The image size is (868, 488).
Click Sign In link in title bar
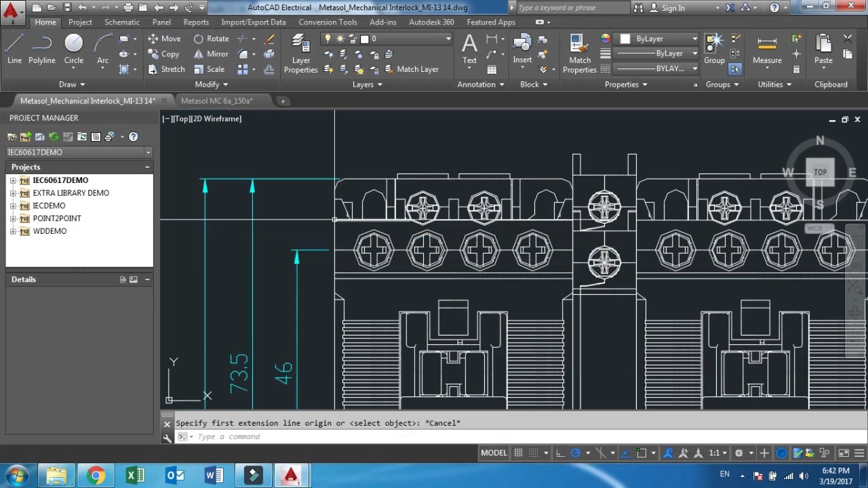[x=672, y=8]
